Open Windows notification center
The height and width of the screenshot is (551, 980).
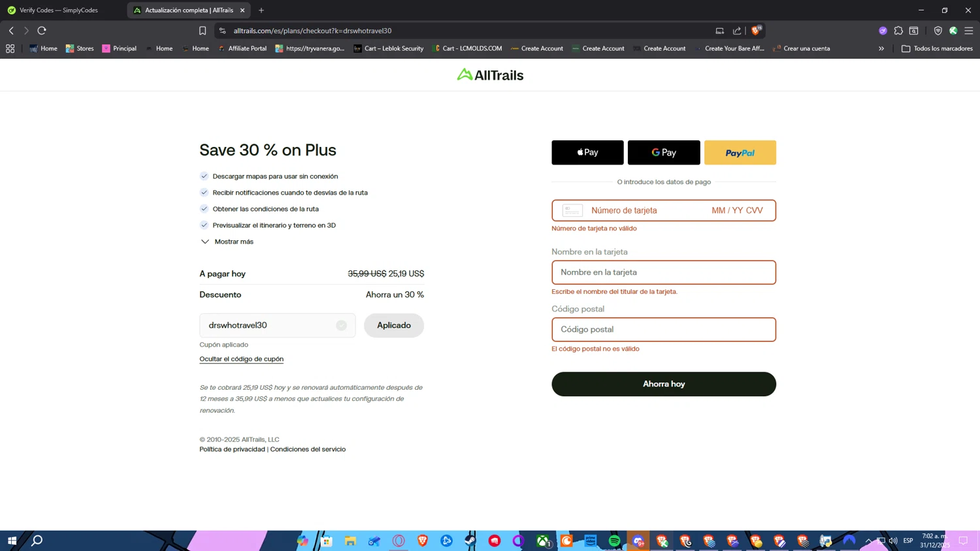[x=963, y=541]
